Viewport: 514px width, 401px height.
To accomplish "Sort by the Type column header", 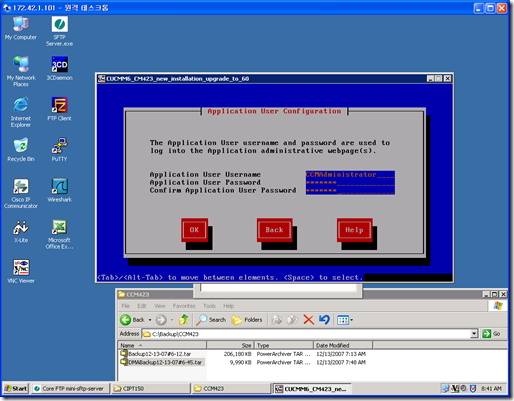I will pyautogui.click(x=284, y=345).
